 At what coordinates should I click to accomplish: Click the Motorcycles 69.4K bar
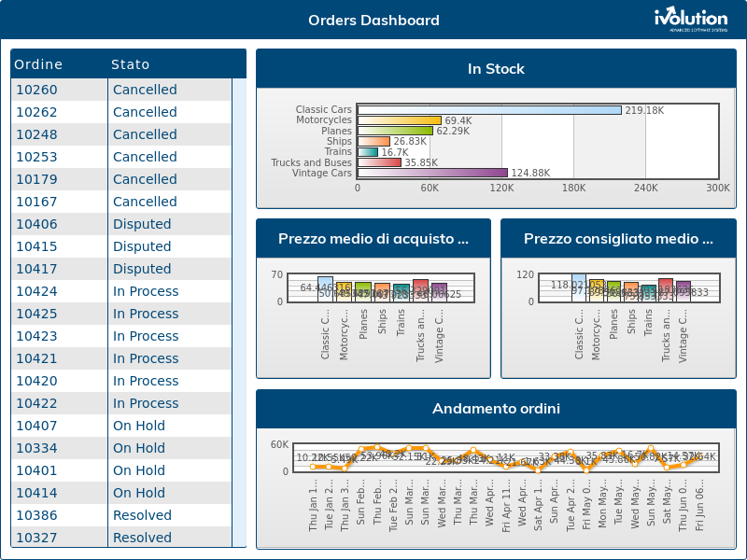click(x=402, y=120)
